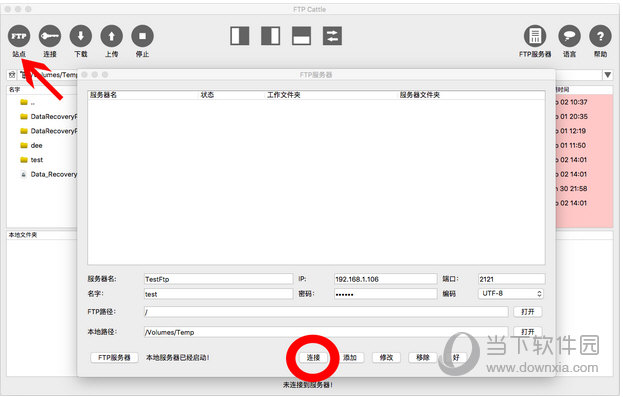Click the 密码 password field

385,294
